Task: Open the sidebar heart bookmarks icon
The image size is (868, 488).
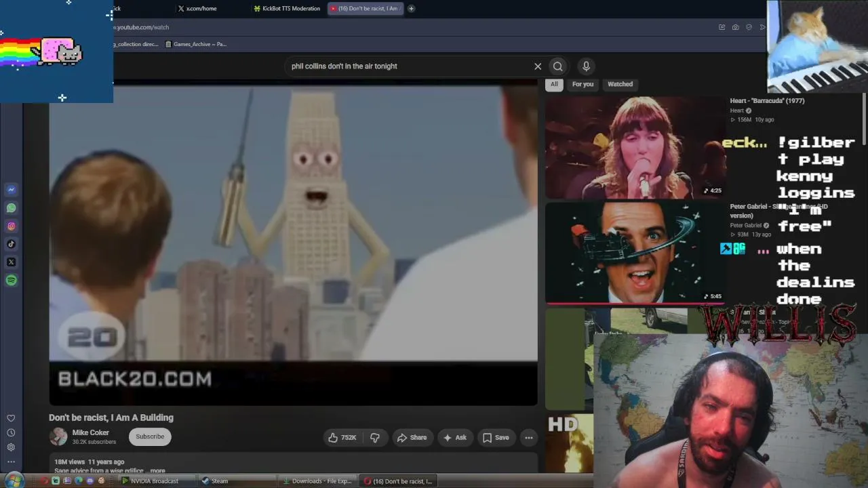Action: click(x=11, y=418)
